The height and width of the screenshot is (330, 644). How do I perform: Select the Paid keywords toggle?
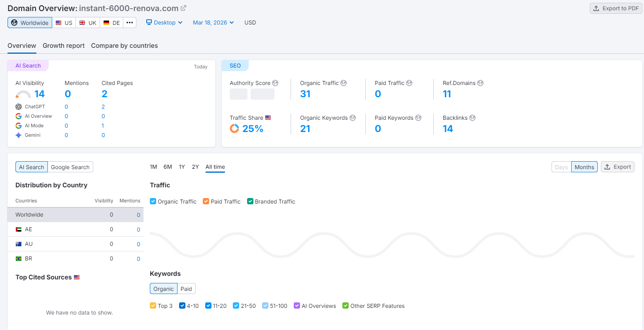pos(186,289)
